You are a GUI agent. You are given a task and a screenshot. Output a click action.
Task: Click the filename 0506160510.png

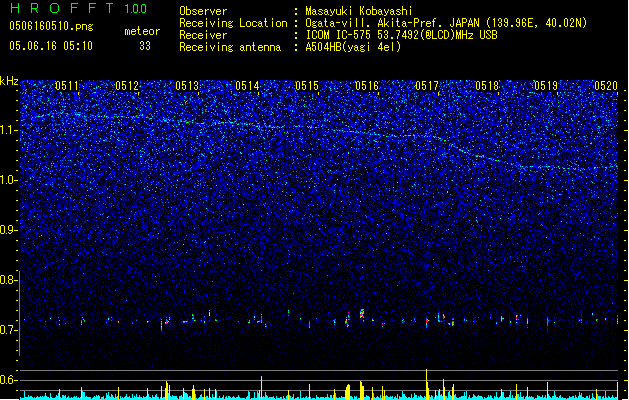pos(51,26)
